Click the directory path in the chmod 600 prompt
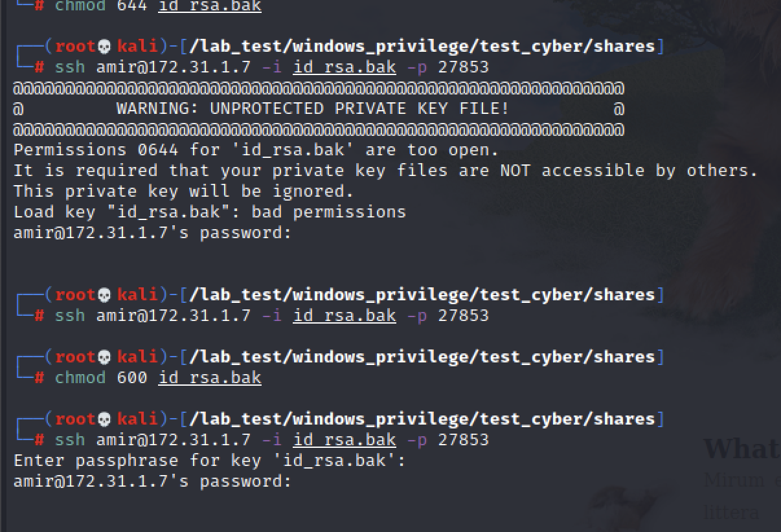 422,357
